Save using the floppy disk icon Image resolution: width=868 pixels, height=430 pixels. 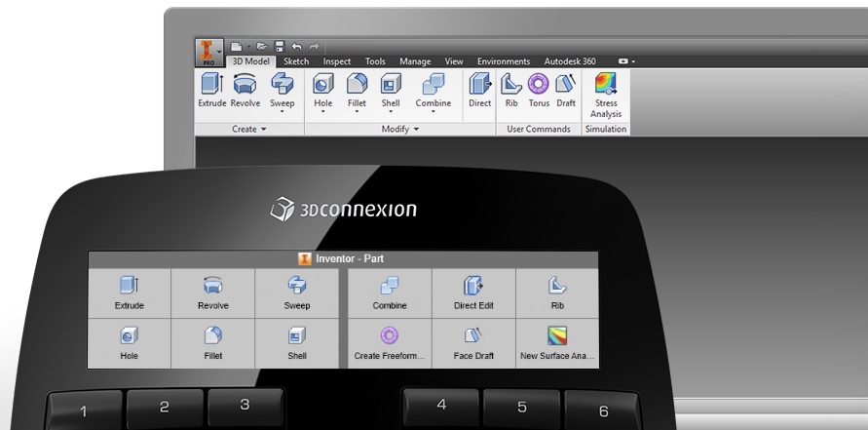pos(279,47)
